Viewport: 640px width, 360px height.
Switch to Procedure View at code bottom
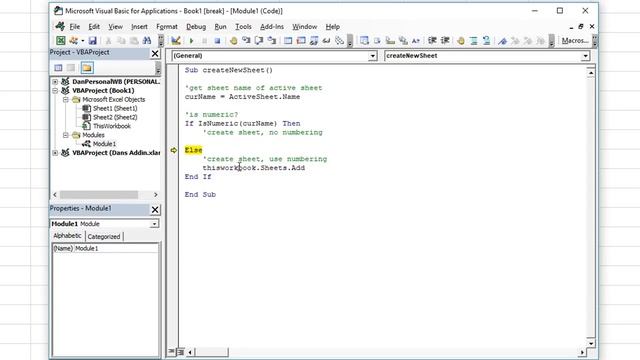[172, 351]
